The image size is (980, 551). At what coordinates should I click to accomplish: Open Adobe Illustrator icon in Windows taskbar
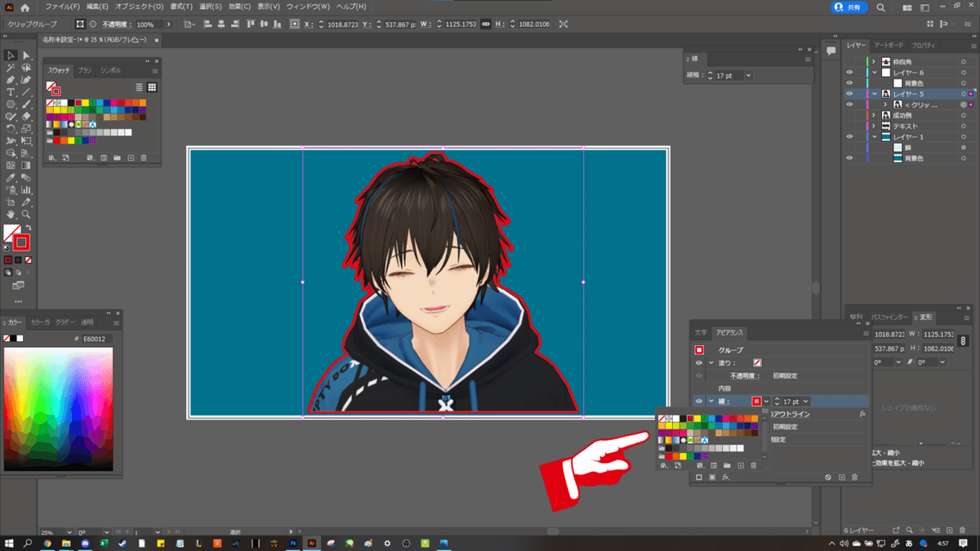(311, 543)
